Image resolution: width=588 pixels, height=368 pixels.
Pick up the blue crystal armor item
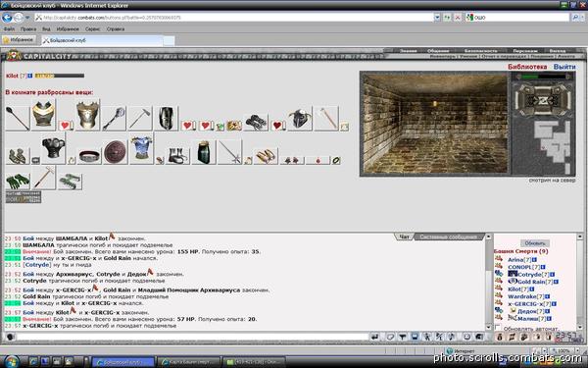pos(141,148)
